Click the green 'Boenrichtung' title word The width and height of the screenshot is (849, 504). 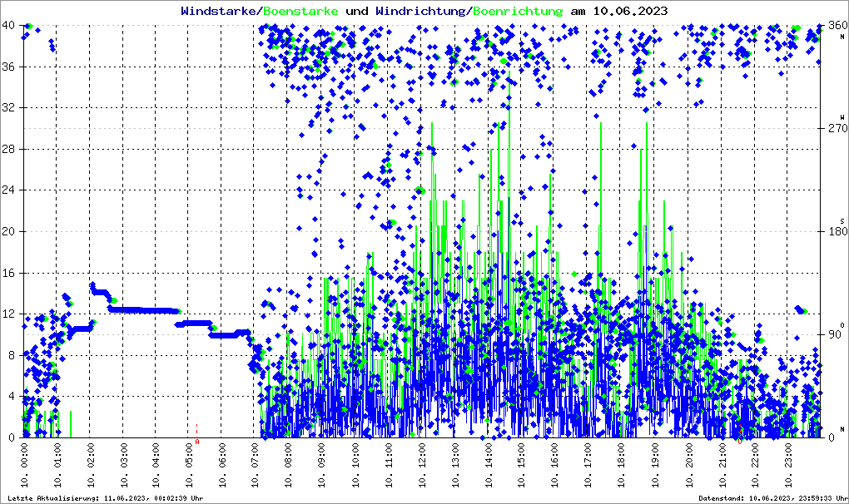(518, 12)
